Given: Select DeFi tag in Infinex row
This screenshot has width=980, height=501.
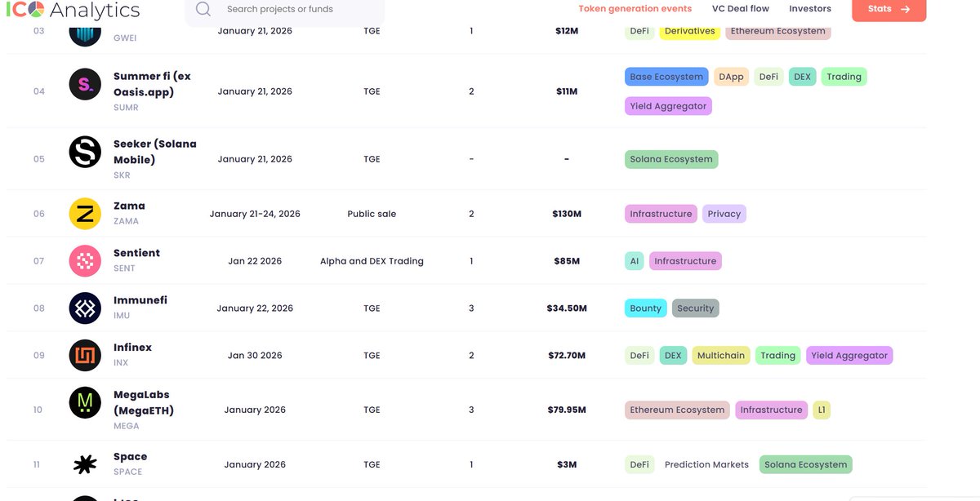Looking at the screenshot, I should coord(639,356).
